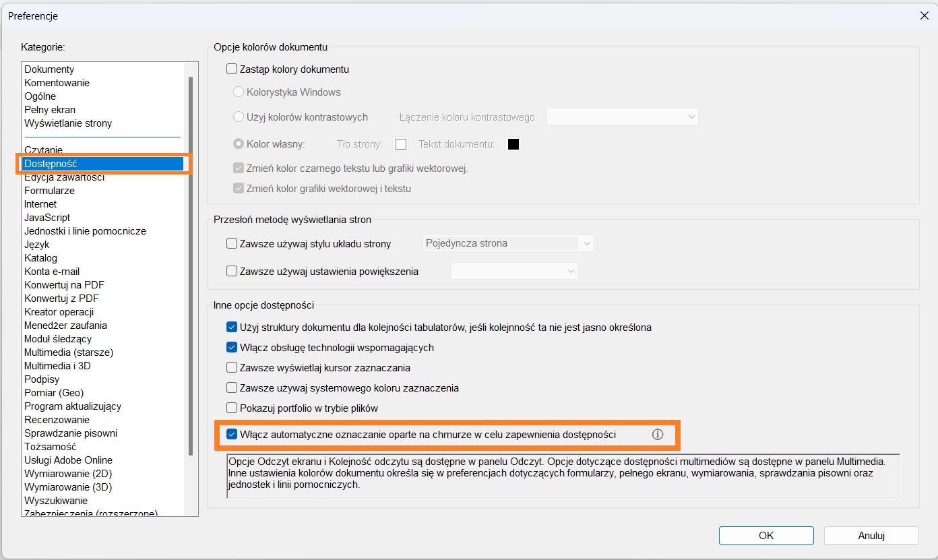This screenshot has width=938, height=560.
Task: Open Program aktualizujący category
Action: pos(73,406)
